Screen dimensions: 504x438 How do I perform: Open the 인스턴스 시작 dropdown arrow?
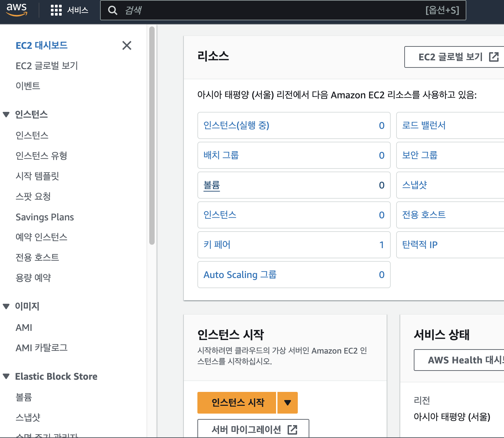click(288, 403)
